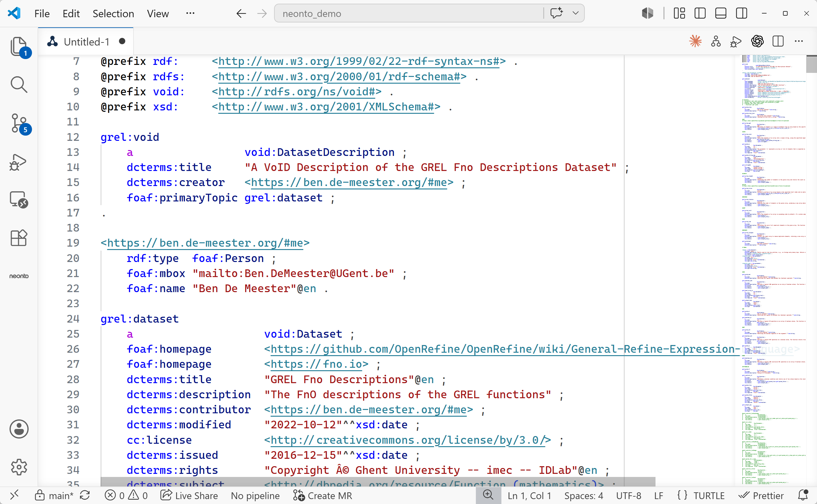Open the main* branch selector

54,495
